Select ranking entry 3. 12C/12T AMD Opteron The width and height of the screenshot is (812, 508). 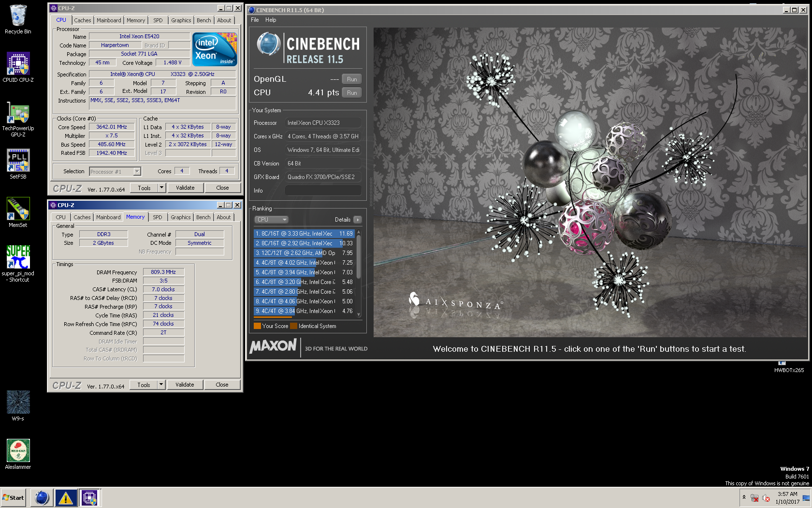coord(304,253)
